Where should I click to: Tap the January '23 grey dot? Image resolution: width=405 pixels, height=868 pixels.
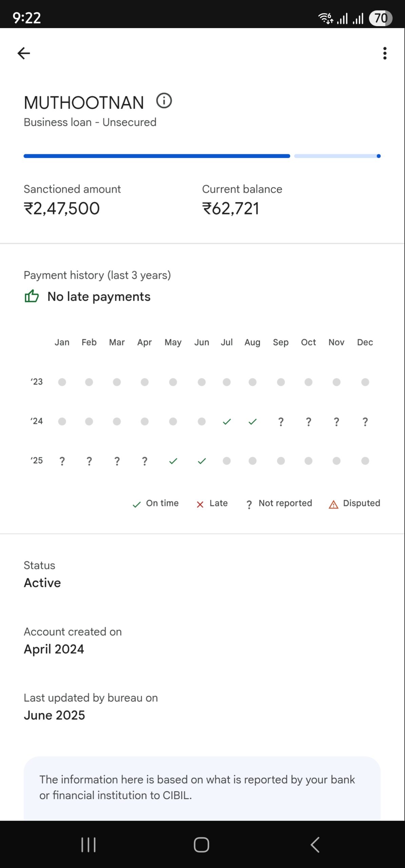pyautogui.click(x=62, y=382)
